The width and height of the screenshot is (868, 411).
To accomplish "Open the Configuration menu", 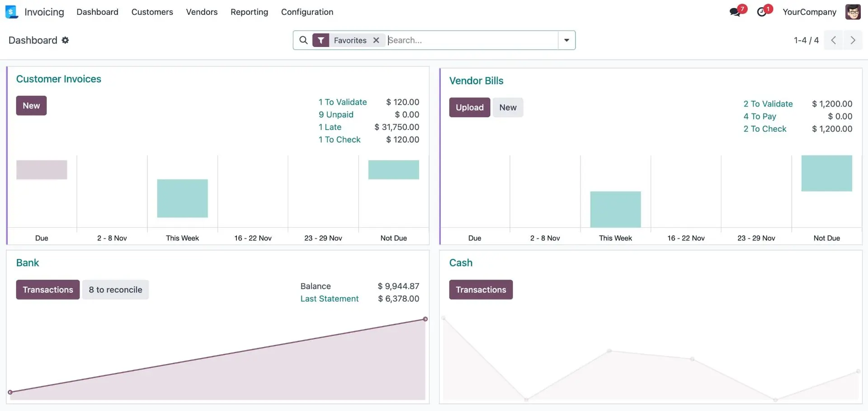I will pyautogui.click(x=307, y=12).
